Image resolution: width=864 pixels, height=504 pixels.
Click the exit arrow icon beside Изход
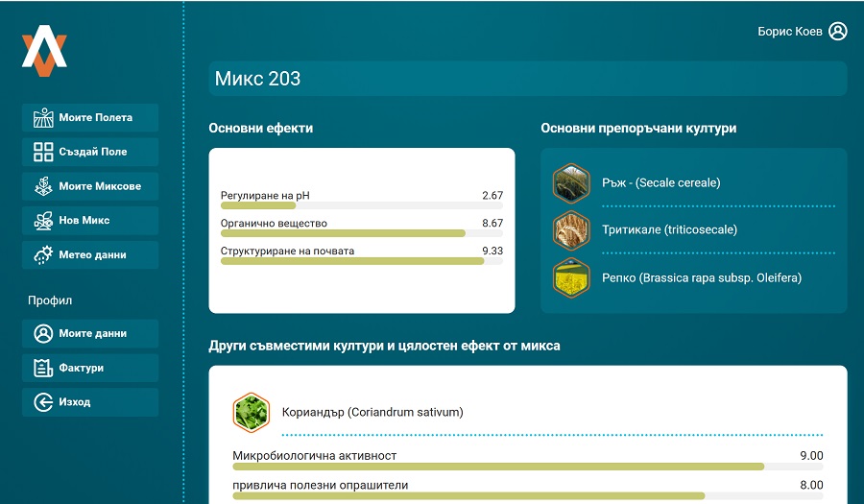(x=43, y=402)
